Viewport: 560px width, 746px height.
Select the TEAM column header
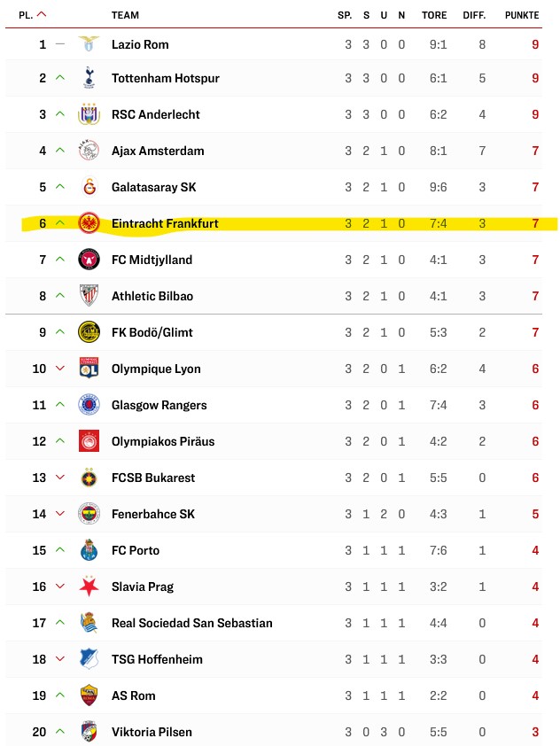(125, 15)
